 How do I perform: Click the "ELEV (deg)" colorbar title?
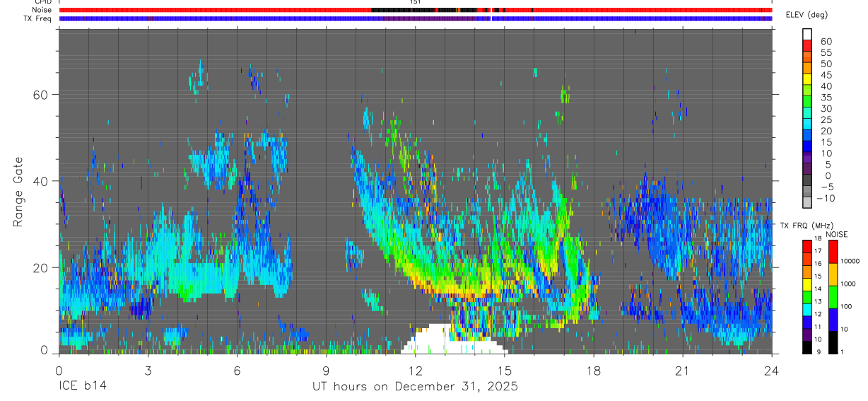click(807, 15)
